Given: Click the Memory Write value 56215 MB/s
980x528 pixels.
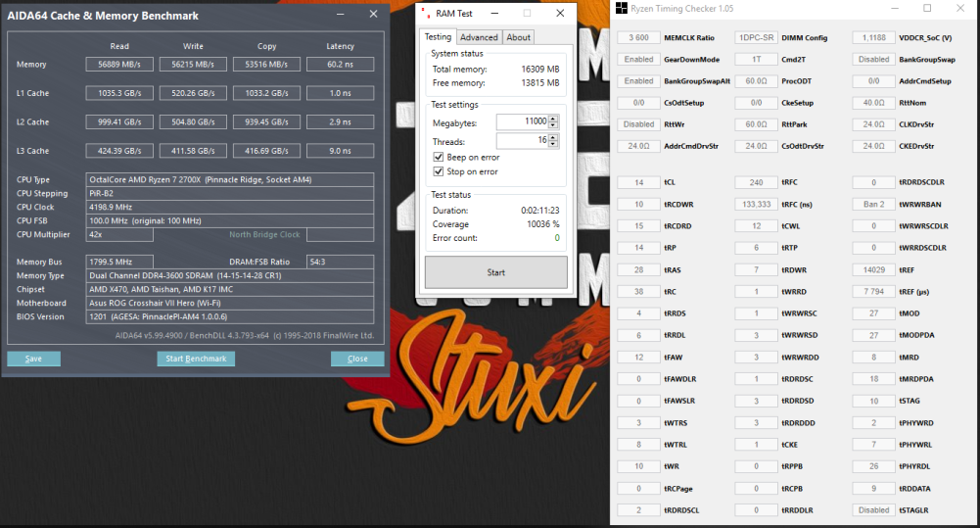Looking at the screenshot, I should [193, 65].
